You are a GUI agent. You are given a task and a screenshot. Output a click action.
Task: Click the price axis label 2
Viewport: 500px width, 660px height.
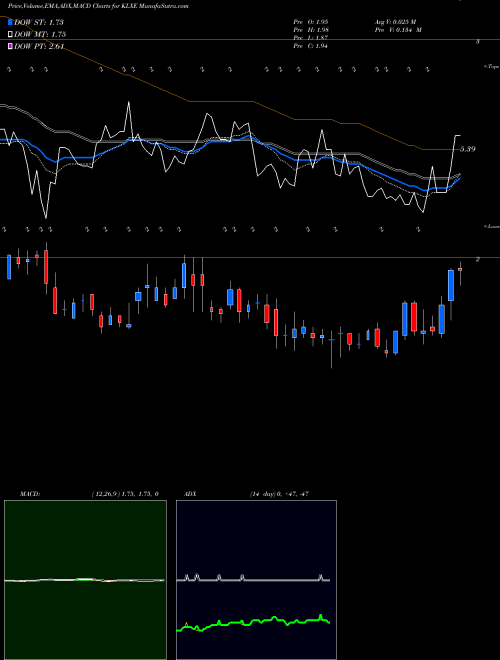click(478, 259)
